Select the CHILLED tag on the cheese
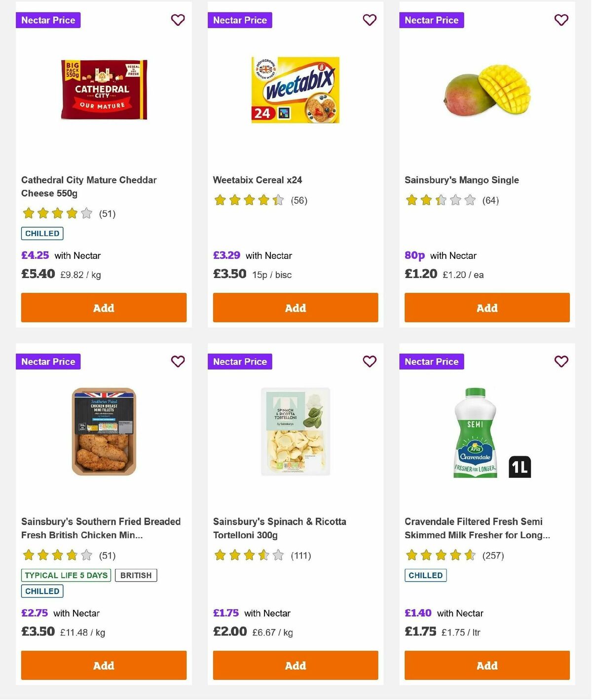Screen dimensions: 592x700 [42, 233]
